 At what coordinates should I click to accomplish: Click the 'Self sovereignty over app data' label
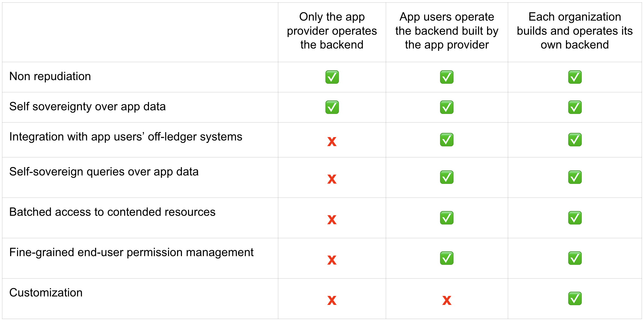[87, 107]
